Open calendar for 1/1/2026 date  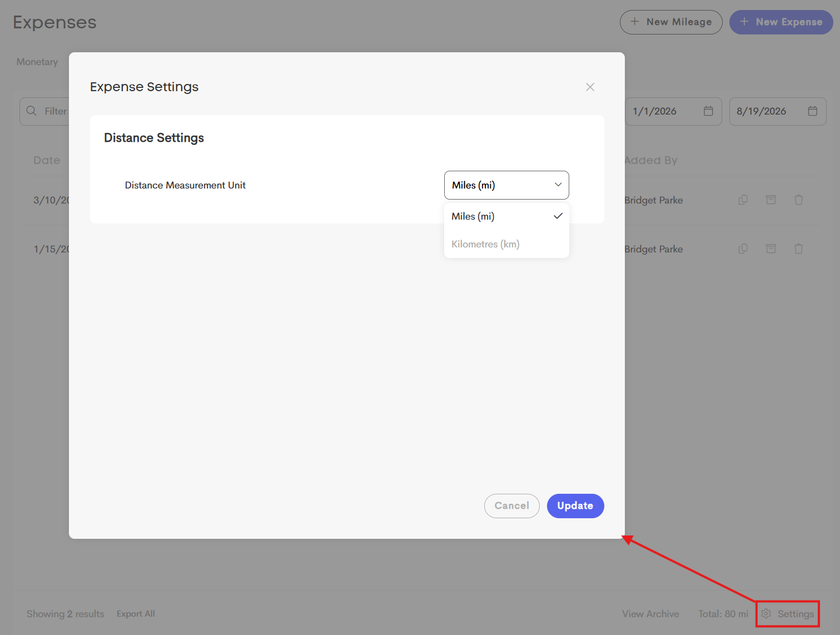tap(708, 111)
